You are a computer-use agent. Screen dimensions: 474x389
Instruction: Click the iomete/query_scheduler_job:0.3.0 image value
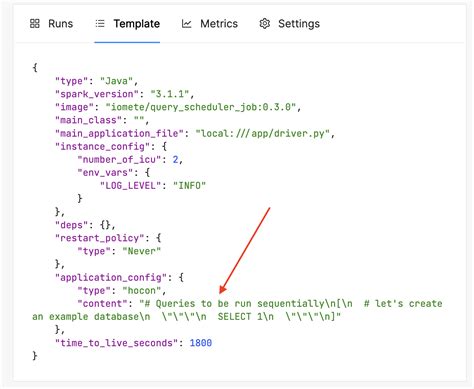201,107
